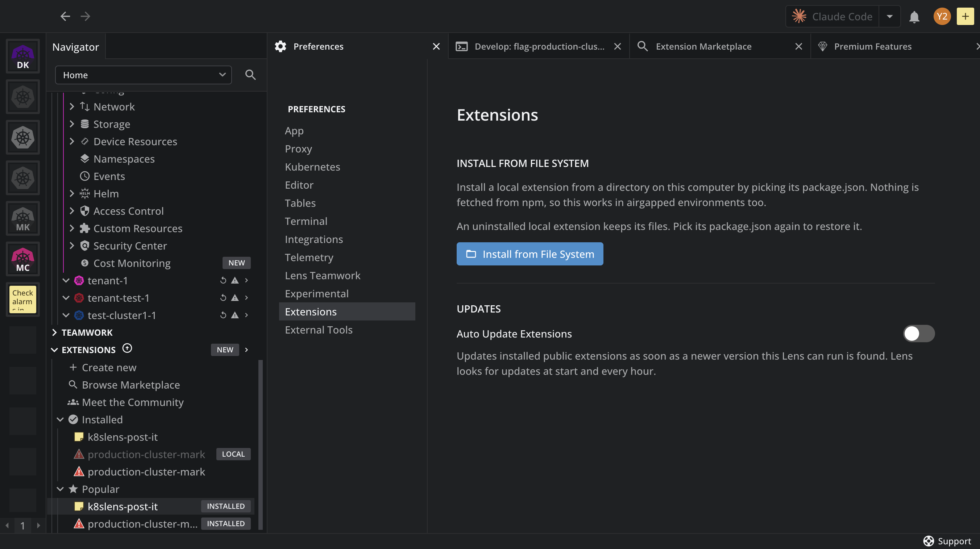Open the Home navigator dropdown
980x549 pixels.
[x=144, y=75]
